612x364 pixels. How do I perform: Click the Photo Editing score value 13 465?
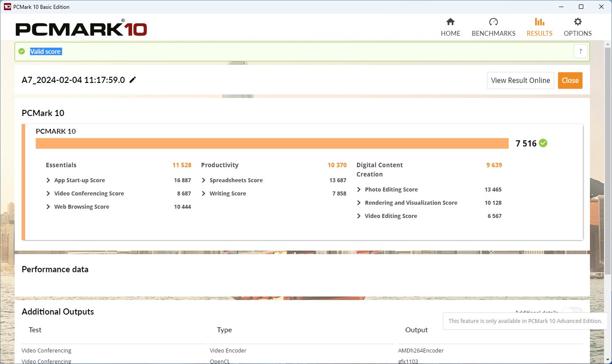tap(493, 189)
